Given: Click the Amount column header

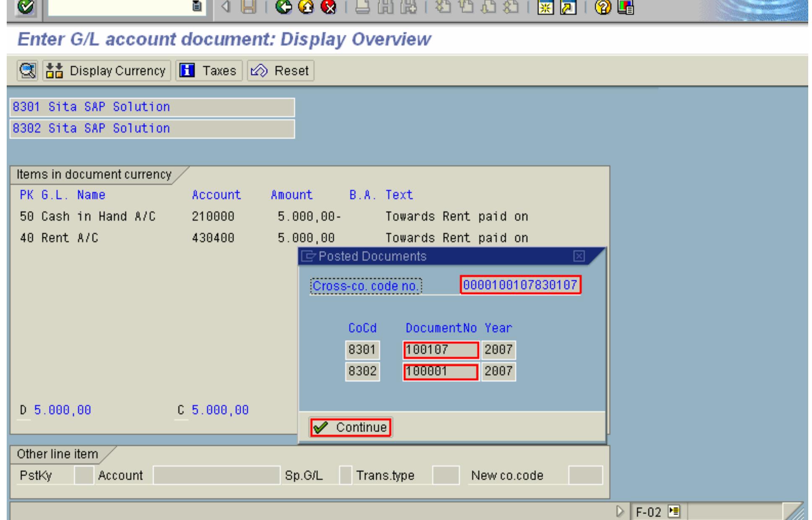Looking at the screenshot, I should click(x=291, y=195).
